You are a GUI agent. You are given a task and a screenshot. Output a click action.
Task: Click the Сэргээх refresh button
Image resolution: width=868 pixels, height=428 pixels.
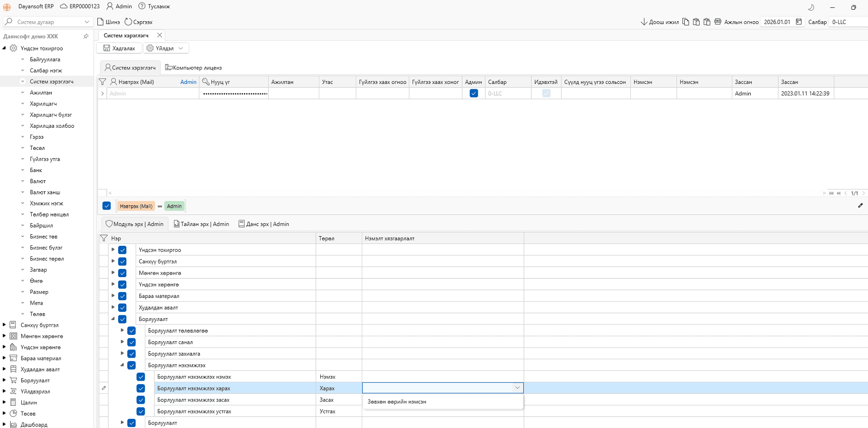tap(138, 22)
